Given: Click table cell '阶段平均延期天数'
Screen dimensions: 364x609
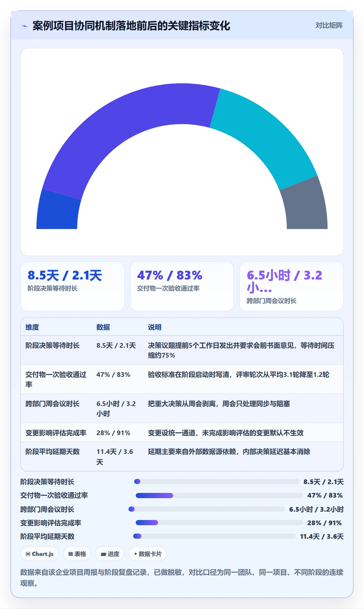Looking at the screenshot, I should (x=53, y=452).
